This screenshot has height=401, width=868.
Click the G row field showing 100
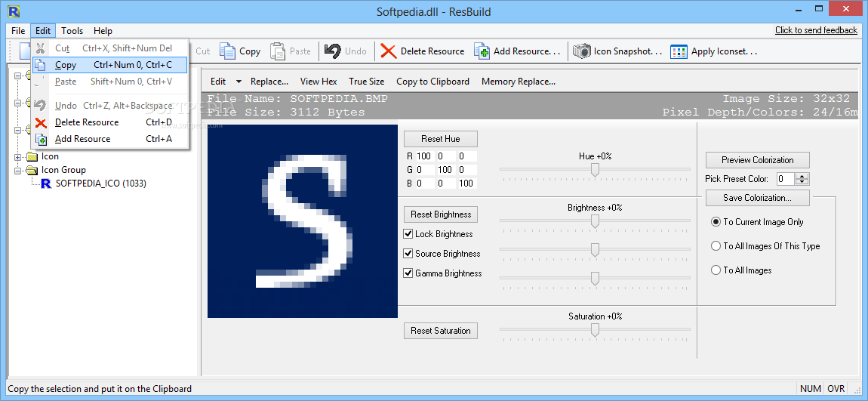click(x=445, y=169)
